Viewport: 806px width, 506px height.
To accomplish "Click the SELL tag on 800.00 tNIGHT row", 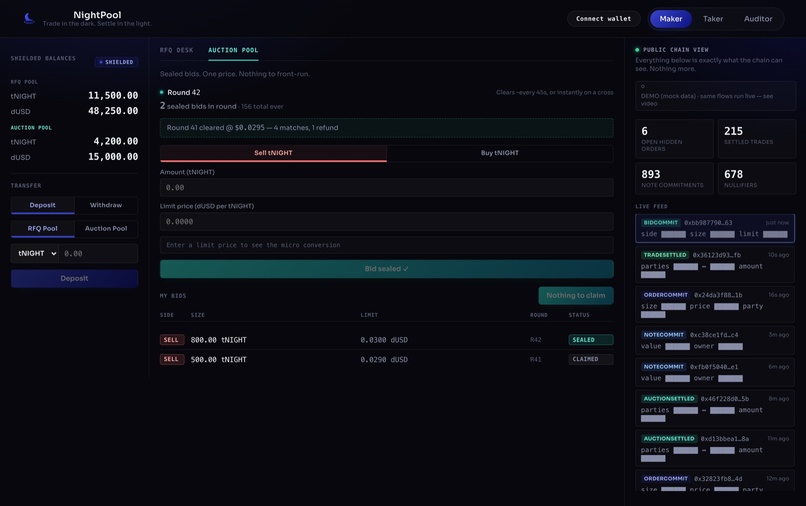I will [172, 340].
